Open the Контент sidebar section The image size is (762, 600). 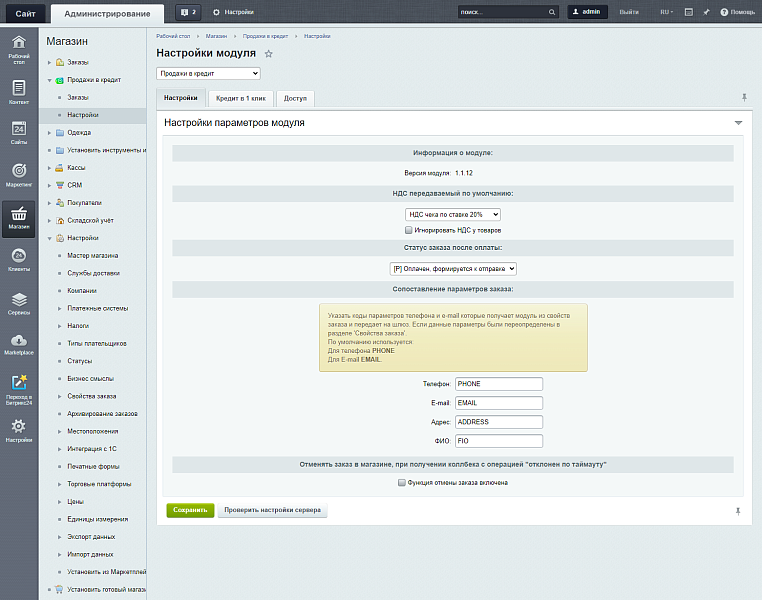19,91
